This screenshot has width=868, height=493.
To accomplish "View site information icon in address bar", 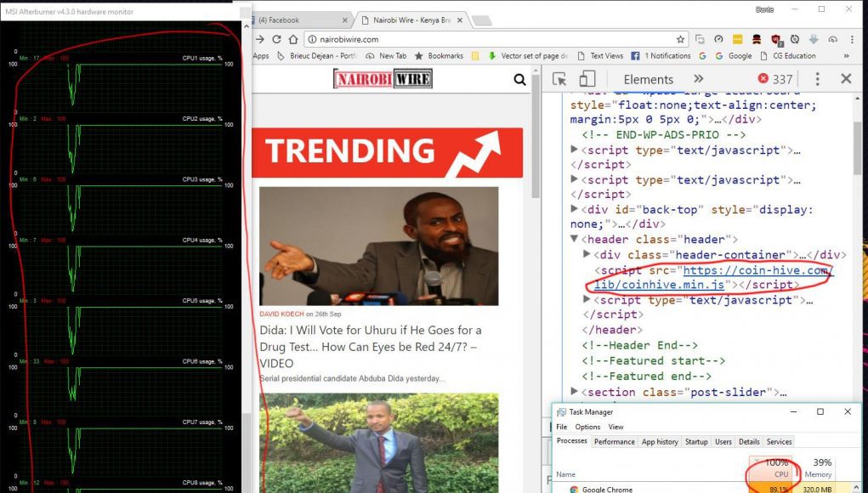I will tap(312, 39).
